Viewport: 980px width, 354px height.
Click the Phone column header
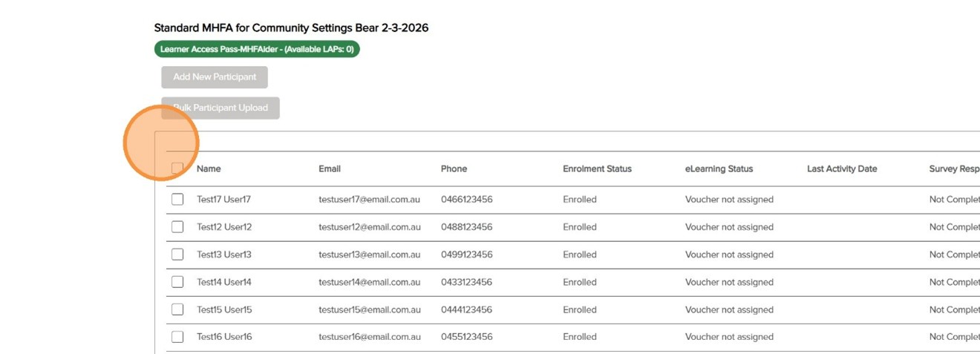coord(454,169)
